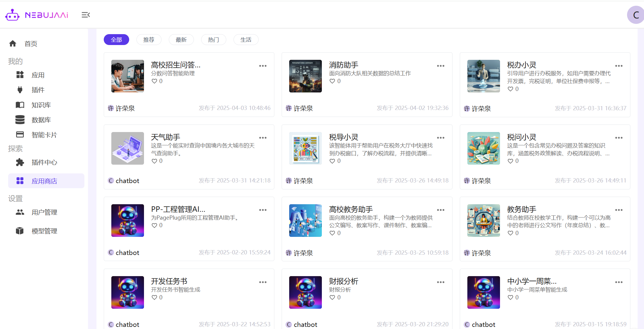Click the NebulaAI robot logo
Screen dimensions: 644x329
click(12, 15)
